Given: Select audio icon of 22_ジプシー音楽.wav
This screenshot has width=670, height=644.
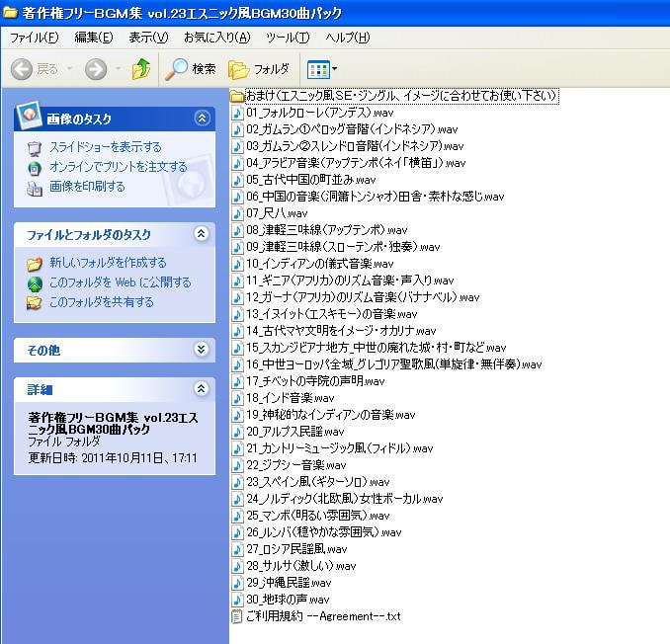Looking at the screenshot, I should click(237, 465).
